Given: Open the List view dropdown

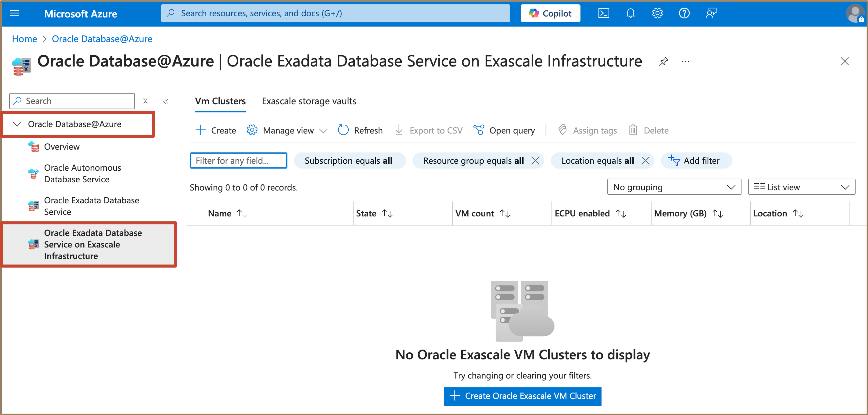Looking at the screenshot, I should click(x=801, y=187).
